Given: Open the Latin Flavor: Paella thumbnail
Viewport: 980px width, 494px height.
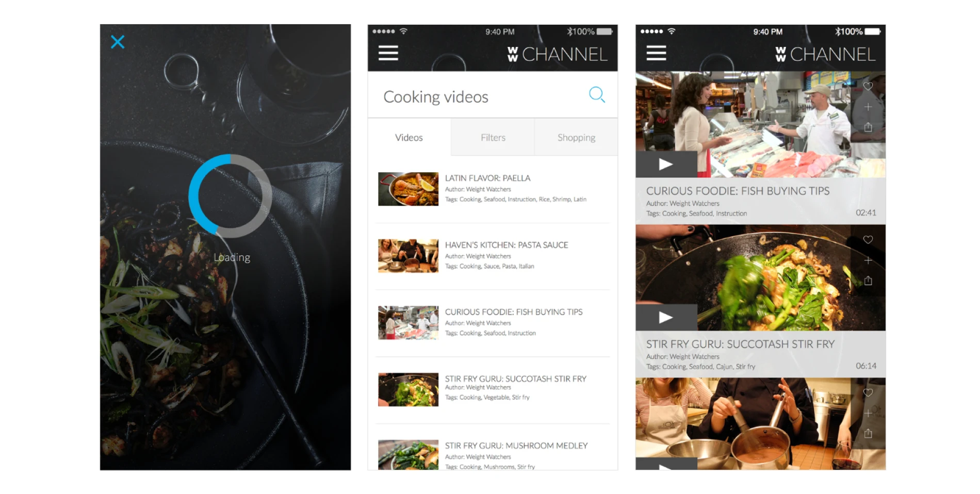Looking at the screenshot, I should (x=408, y=189).
